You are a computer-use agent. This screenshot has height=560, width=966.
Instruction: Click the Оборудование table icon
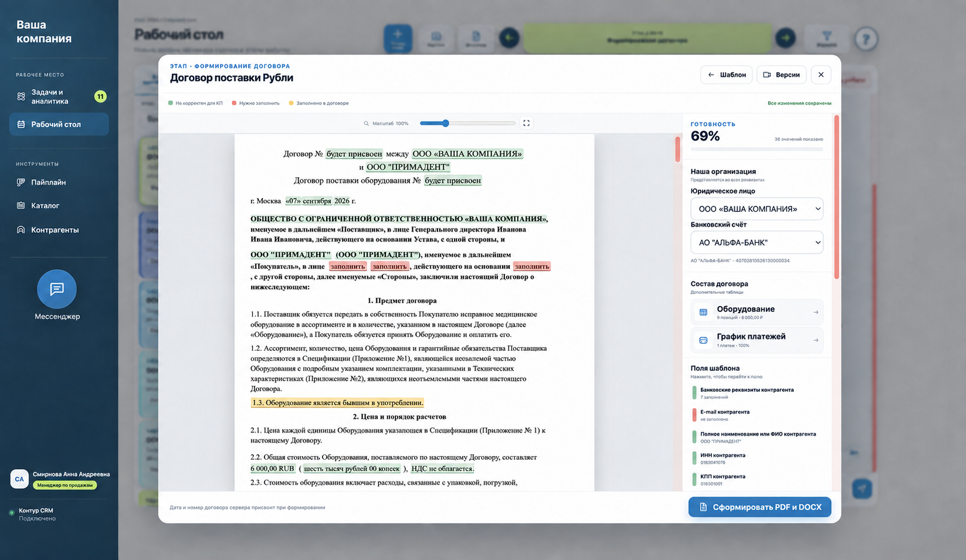pos(703,313)
